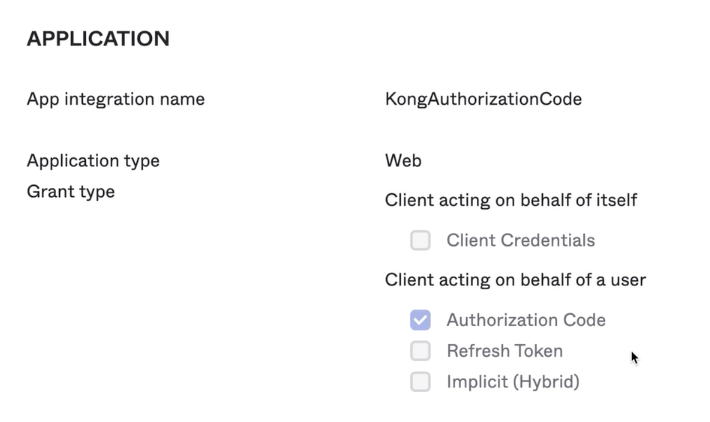
Task: Click 'Client acting on behalf of a user' text
Action: point(515,280)
